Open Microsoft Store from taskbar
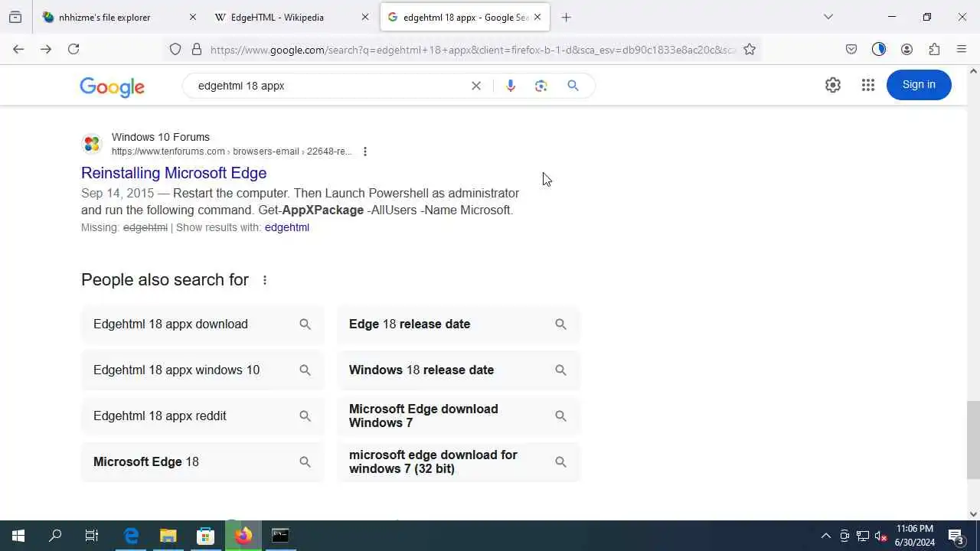 pyautogui.click(x=206, y=536)
